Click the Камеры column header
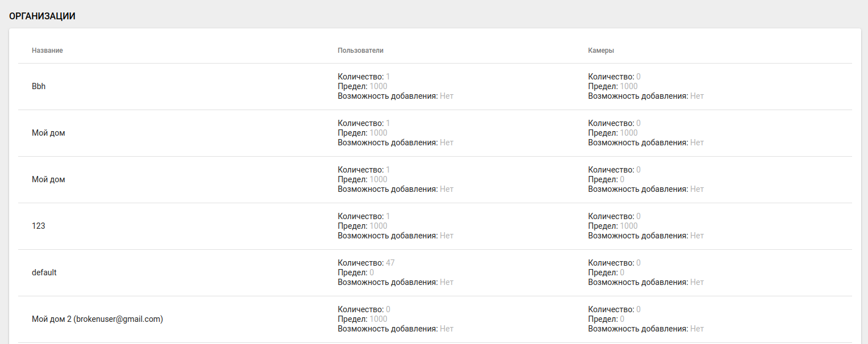868x344 pixels. coord(600,51)
